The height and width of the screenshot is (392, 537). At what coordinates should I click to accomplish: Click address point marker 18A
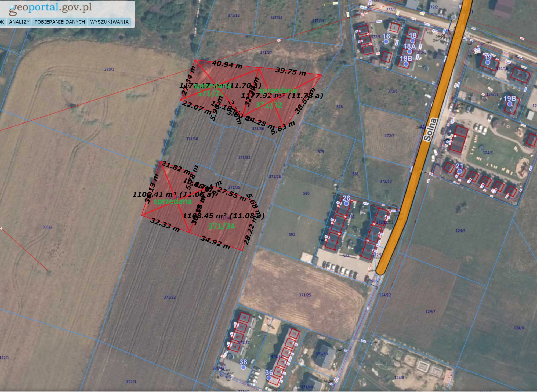pyautogui.click(x=409, y=52)
